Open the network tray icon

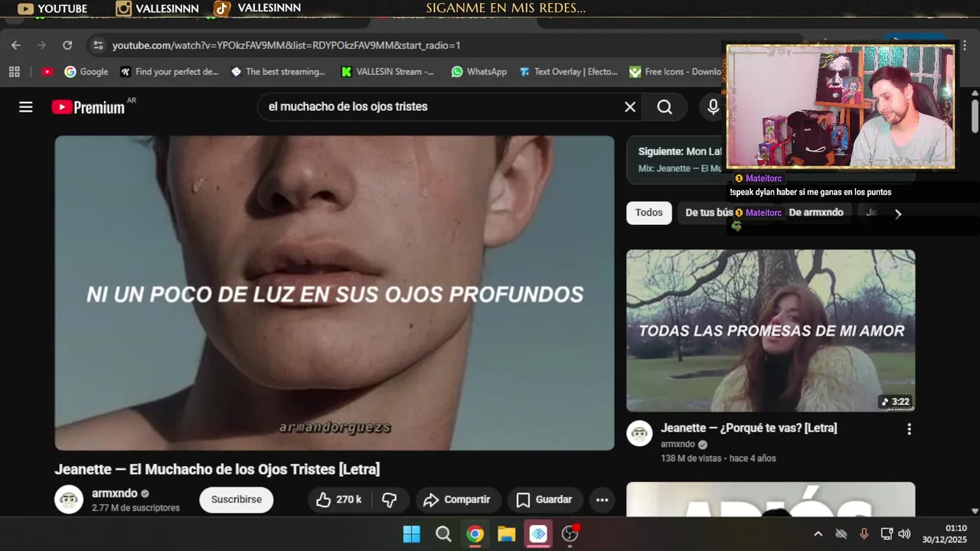point(887,534)
